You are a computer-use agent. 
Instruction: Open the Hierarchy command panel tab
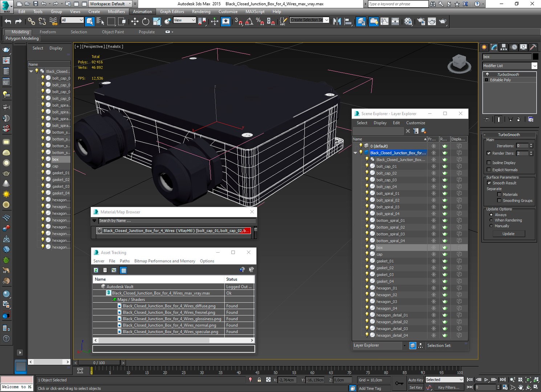pos(504,47)
